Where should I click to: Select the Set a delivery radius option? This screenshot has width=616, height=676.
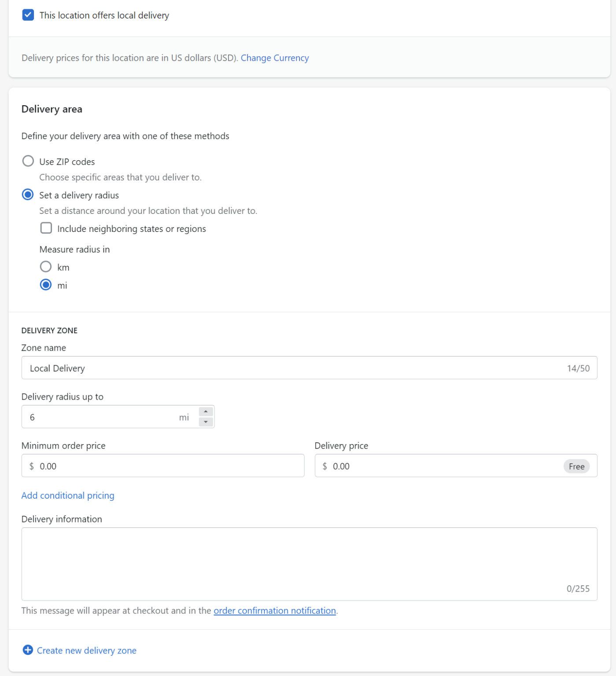point(28,194)
